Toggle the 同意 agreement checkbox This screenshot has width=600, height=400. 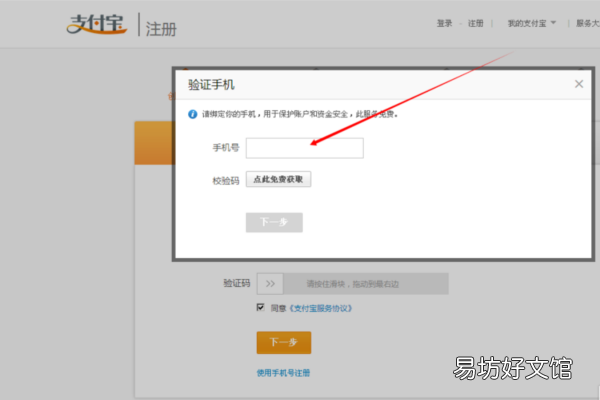pyautogui.click(x=261, y=307)
